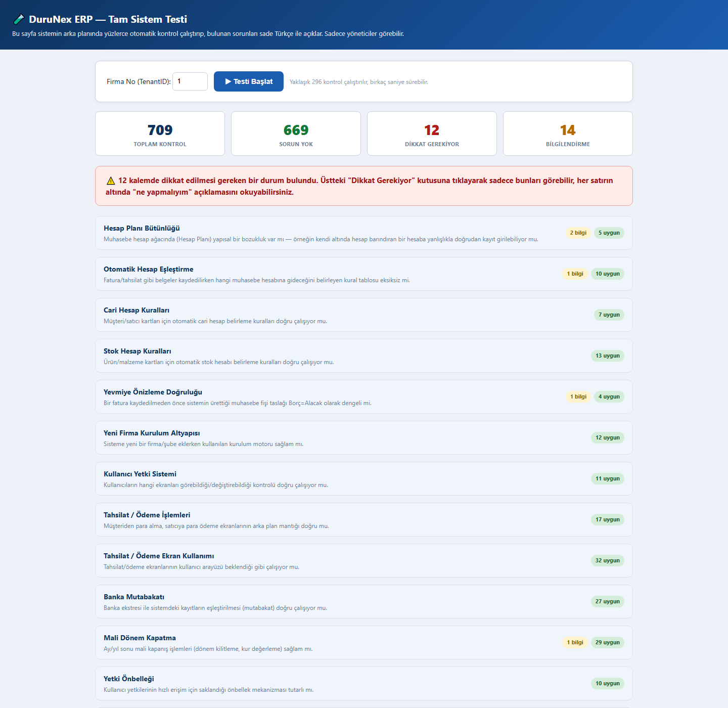Screen dimensions: 728x708
Task: Click the test tube icon in the header
Action: [19, 19]
